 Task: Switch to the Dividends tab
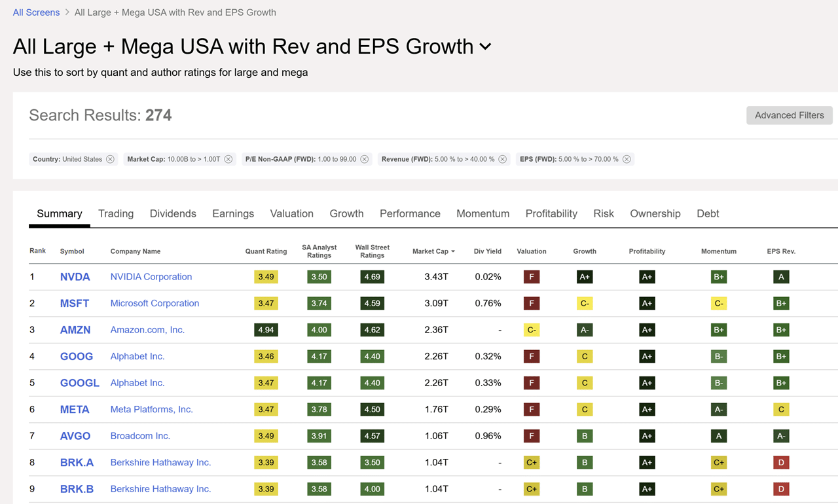(173, 213)
